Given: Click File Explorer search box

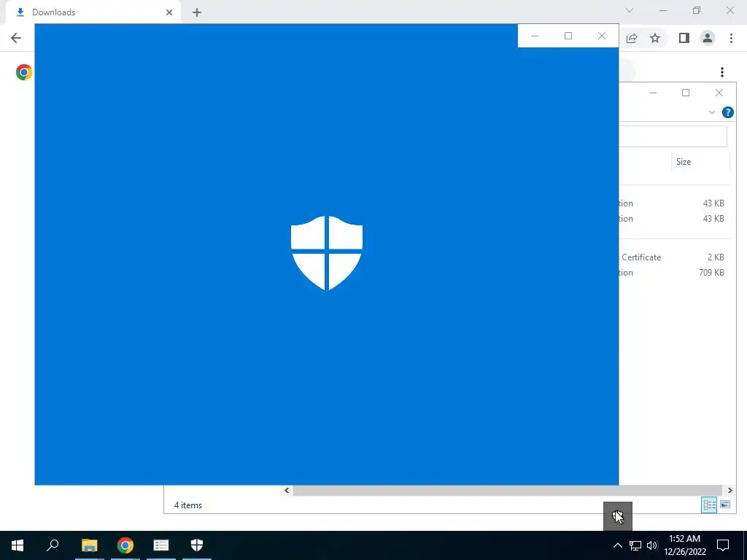Looking at the screenshot, I should pyautogui.click(x=673, y=136).
